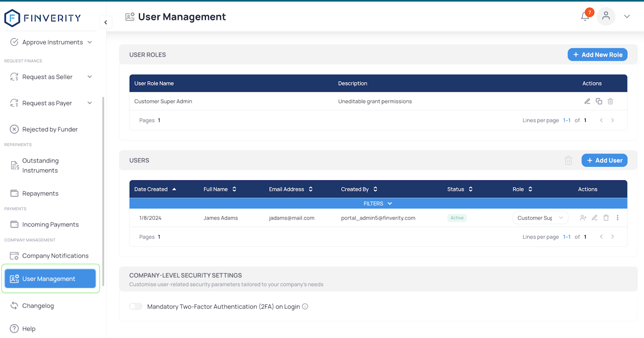The height and width of the screenshot is (338, 644).
Task: Edit the Customer Super Admin role
Action: click(587, 101)
